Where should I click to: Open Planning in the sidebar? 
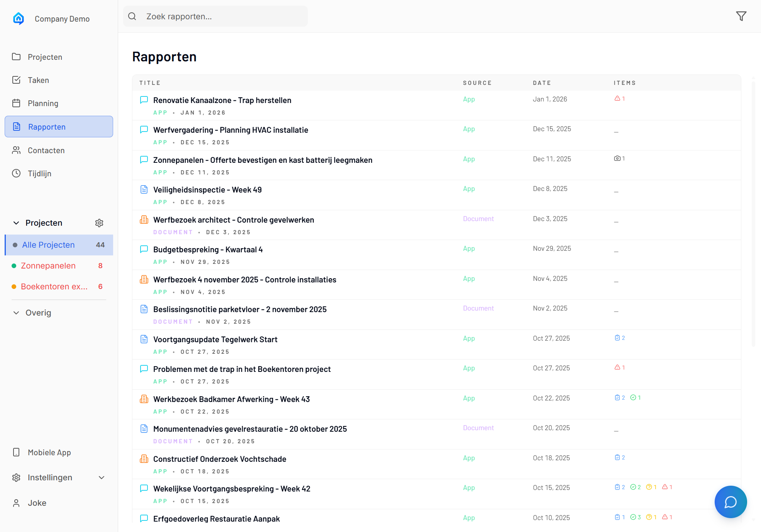43,103
